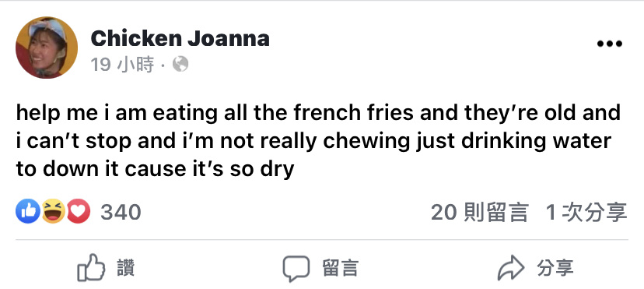The width and height of the screenshot is (644, 289).
Task: Click the blue thumbs-up reaction icon
Action: coord(28,211)
